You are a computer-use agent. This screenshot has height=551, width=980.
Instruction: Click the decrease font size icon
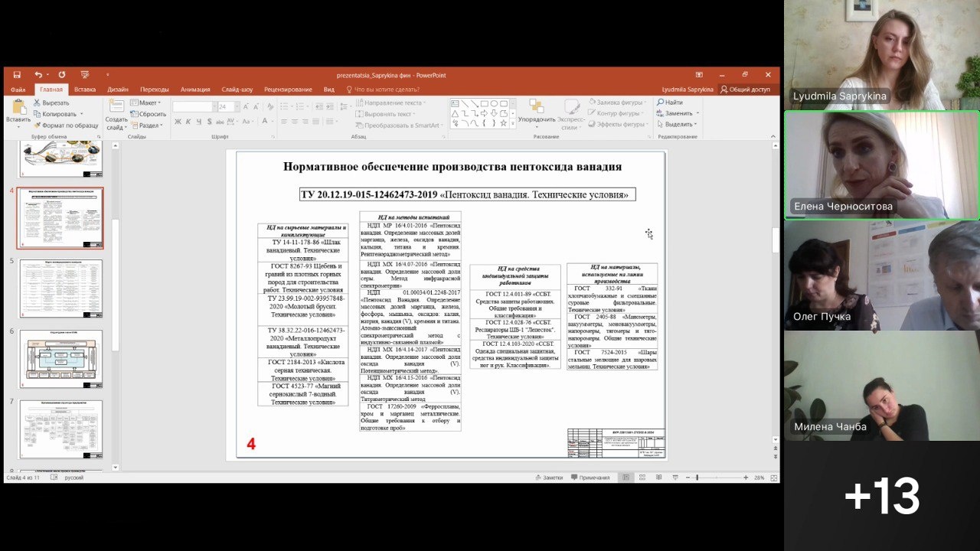tap(256, 106)
